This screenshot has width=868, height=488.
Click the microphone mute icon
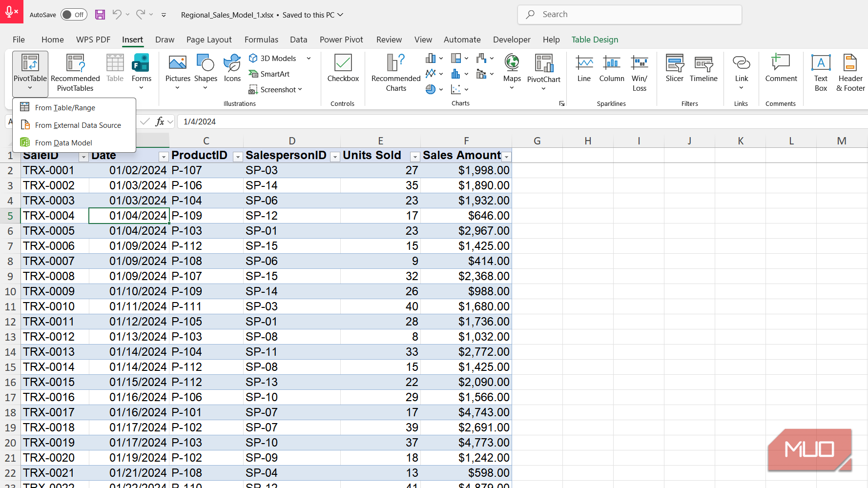(x=11, y=11)
